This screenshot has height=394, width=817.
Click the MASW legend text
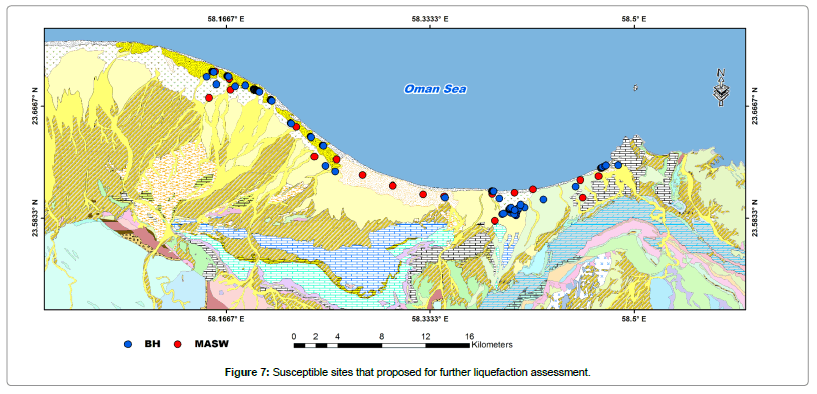212,344
